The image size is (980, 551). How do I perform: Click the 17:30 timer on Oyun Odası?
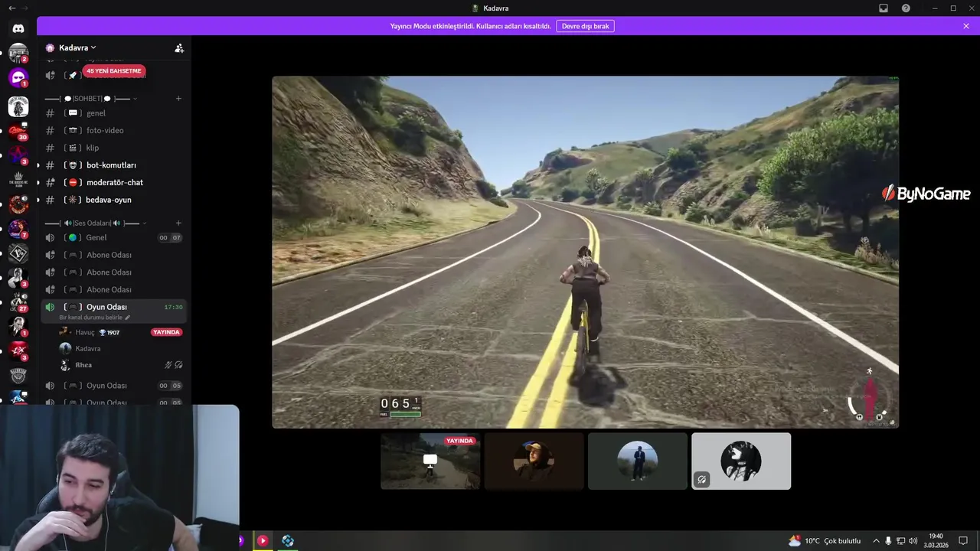pyautogui.click(x=173, y=307)
